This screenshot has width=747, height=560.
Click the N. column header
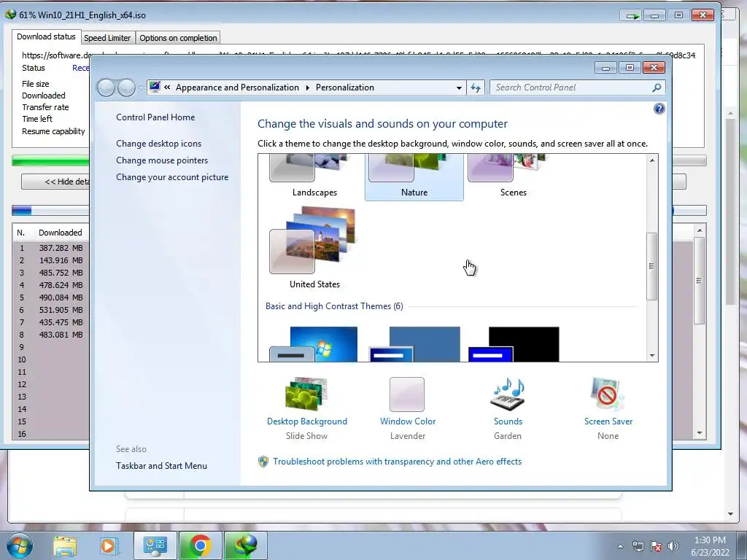(x=21, y=233)
